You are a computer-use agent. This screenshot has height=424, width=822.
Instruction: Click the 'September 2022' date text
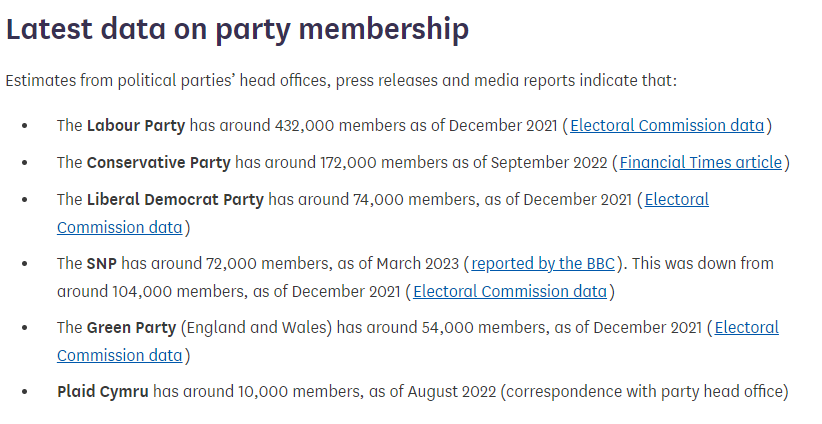point(549,162)
